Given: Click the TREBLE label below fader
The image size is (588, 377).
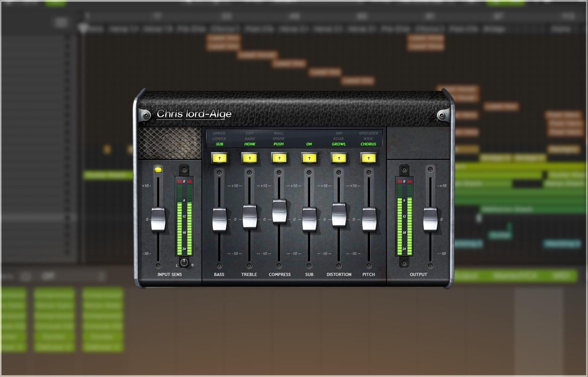Looking at the screenshot, I should pyautogui.click(x=249, y=274).
